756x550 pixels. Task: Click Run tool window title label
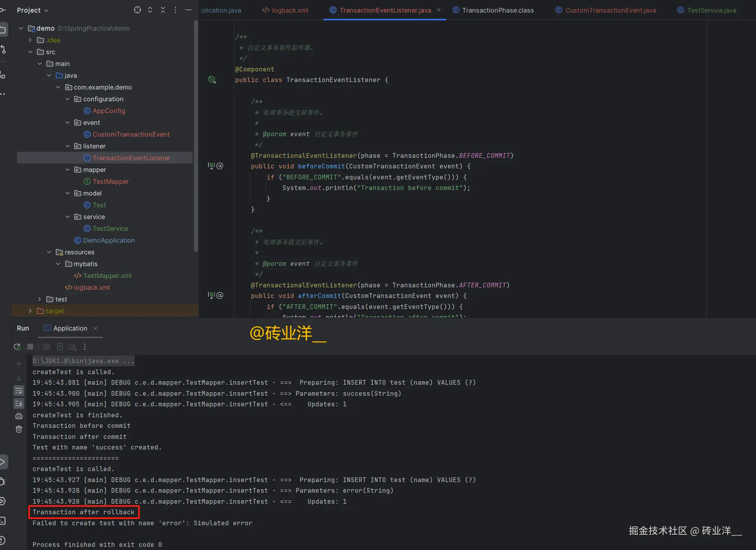coord(23,328)
